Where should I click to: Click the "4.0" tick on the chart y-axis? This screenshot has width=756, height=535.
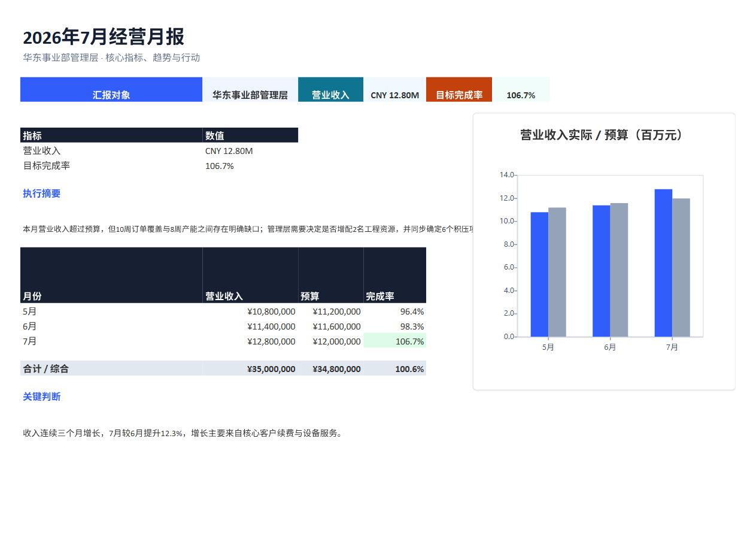(508, 291)
